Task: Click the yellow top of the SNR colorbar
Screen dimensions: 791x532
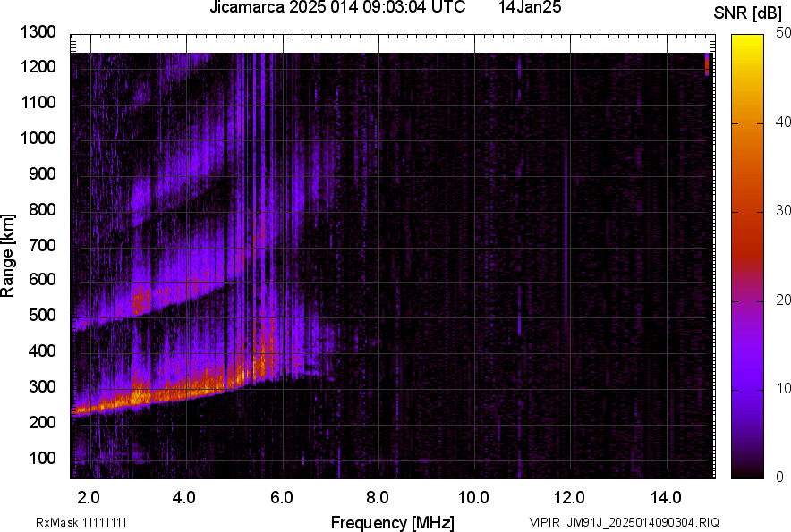Action: click(x=748, y=43)
